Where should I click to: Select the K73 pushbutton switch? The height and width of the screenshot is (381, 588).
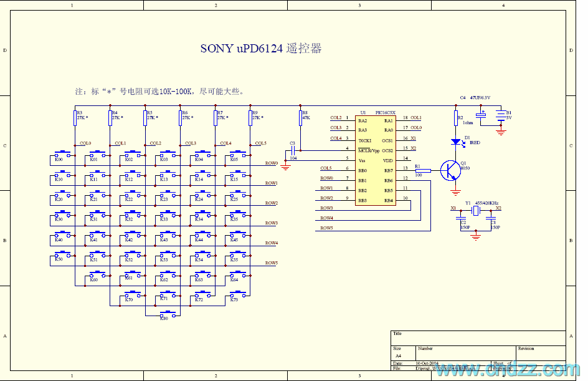[x=238, y=294]
